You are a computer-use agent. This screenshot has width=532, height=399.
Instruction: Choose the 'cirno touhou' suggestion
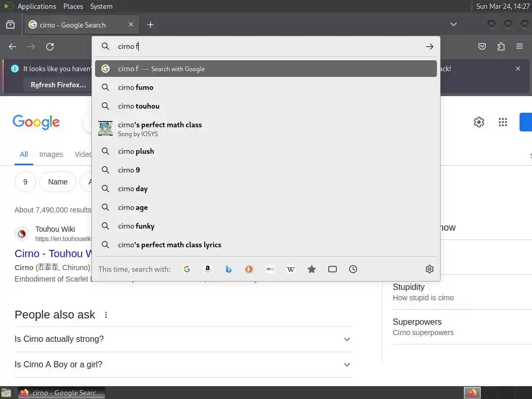click(265, 106)
